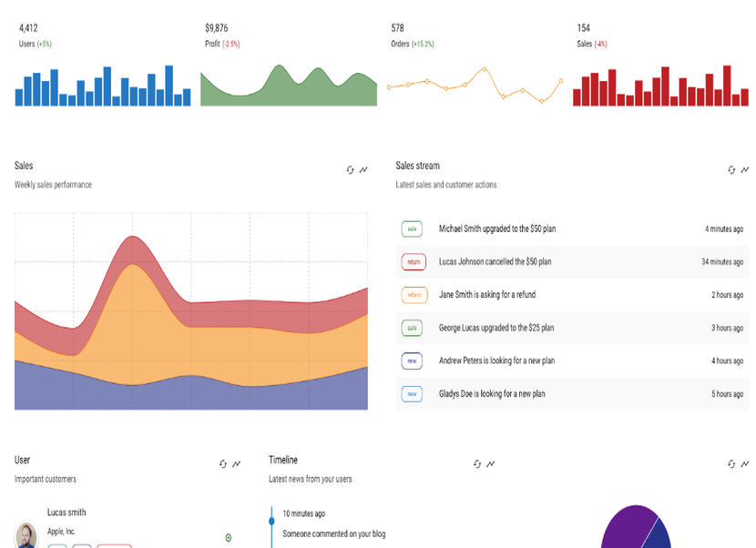
Task: Select 'George Lucas upgraded to the $25 plan'
Action: (x=496, y=328)
